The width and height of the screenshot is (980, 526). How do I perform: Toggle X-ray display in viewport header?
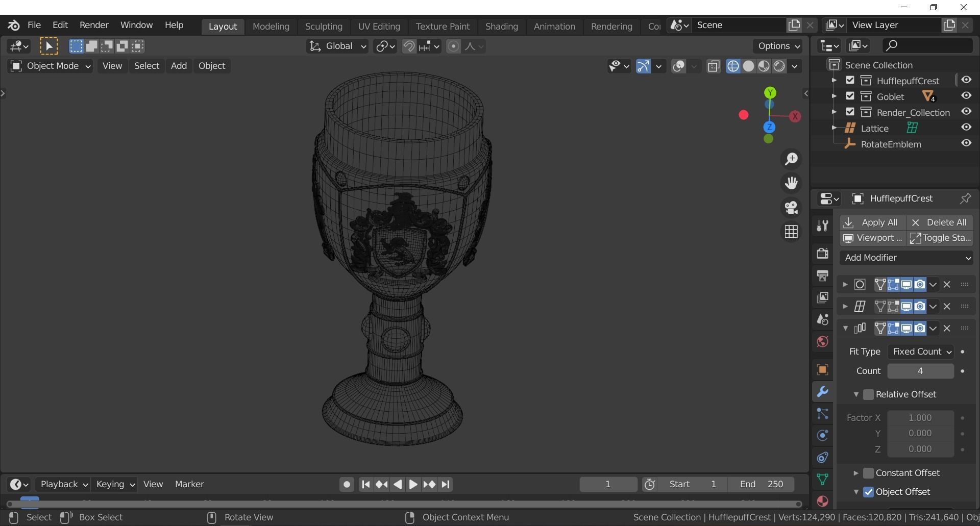(x=714, y=66)
